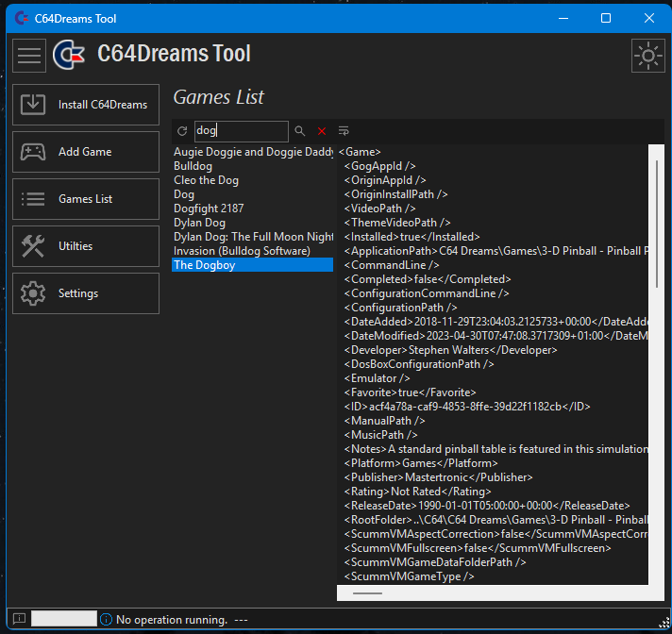Click the info icon in status bar

106,619
